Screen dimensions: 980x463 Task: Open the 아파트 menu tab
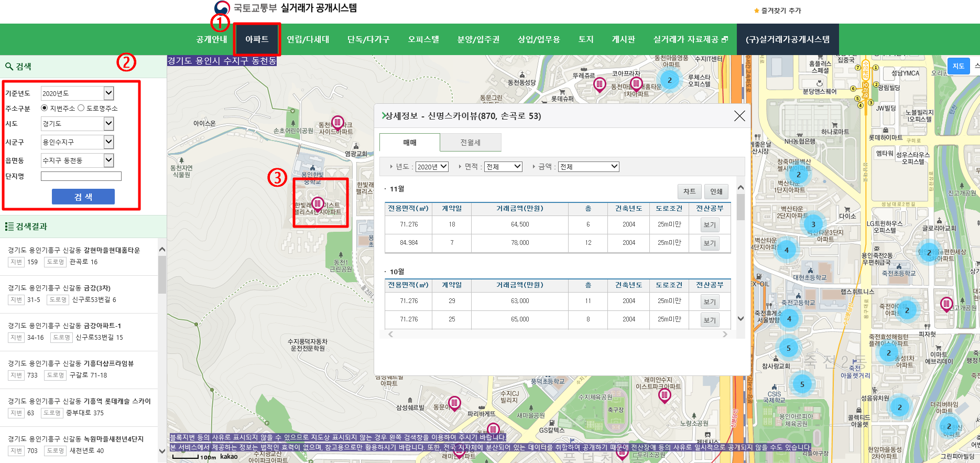tap(257, 39)
